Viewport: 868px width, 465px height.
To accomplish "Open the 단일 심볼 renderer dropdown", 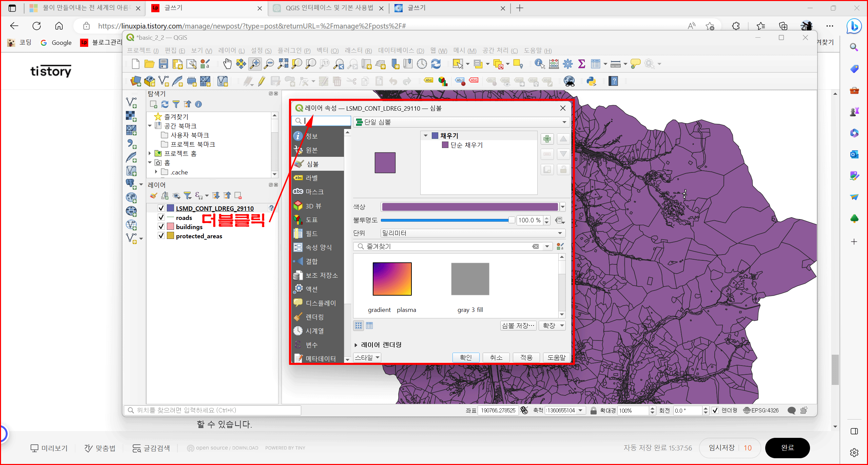I will 461,122.
